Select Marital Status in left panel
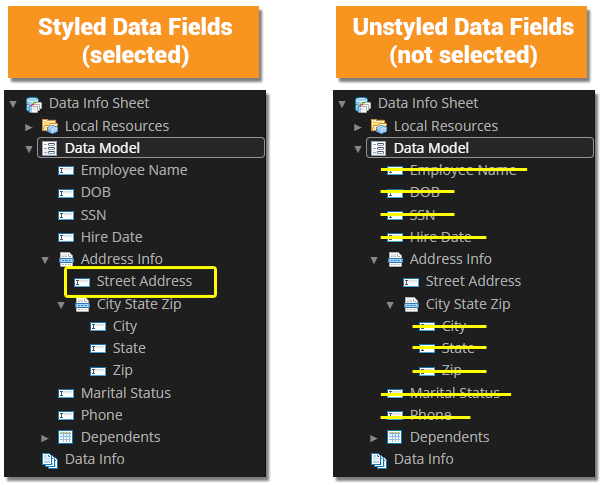Screen dimensions: 604x485 [125, 393]
